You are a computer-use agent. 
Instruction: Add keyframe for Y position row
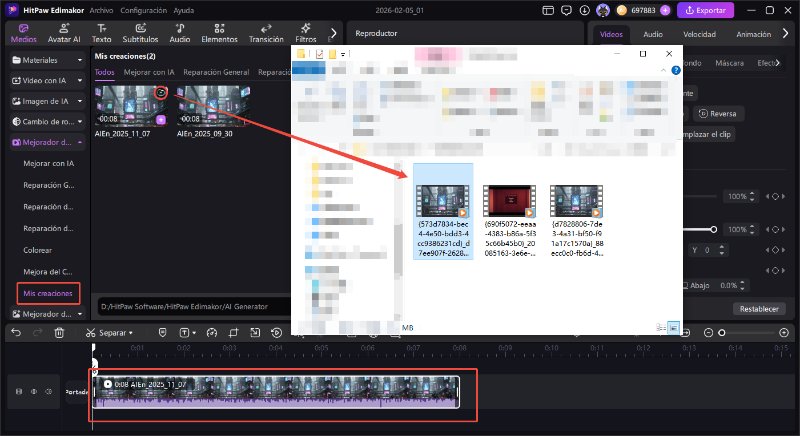click(x=775, y=250)
